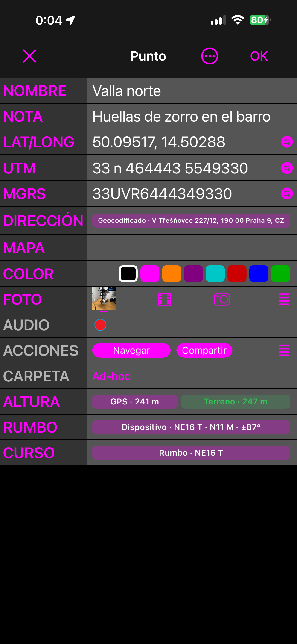
Task: Tap the CARPETA label
Action: (x=36, y=376)
